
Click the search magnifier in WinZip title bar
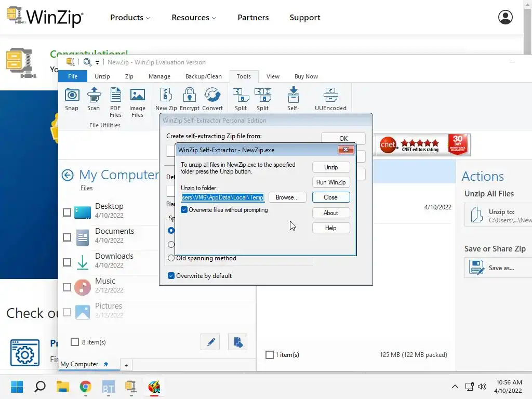tap(87, 62)
